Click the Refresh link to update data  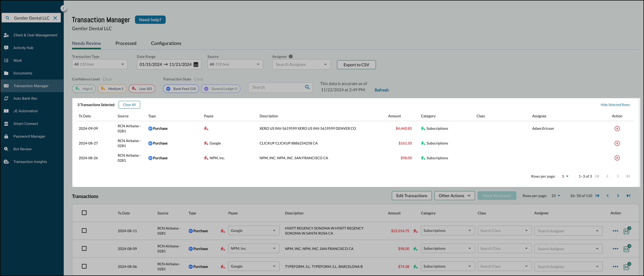[381, 90]
